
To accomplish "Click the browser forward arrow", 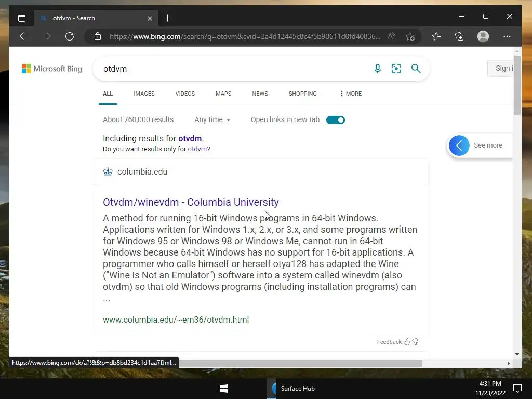I will pyautogui.click(x=47, y=36).
